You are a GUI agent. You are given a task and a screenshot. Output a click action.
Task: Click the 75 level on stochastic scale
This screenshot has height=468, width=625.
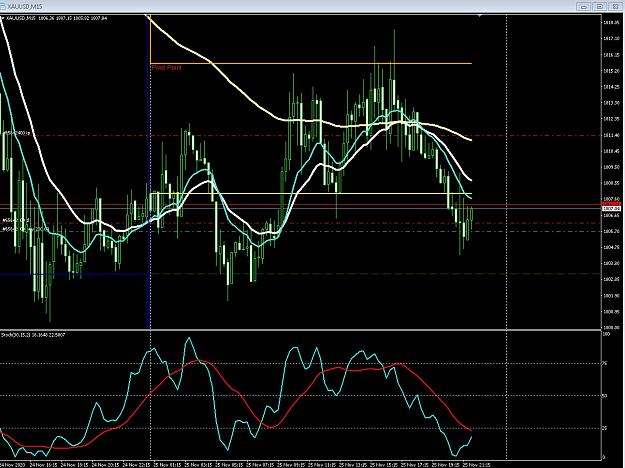pyautogui.click(x=605, y=364)
